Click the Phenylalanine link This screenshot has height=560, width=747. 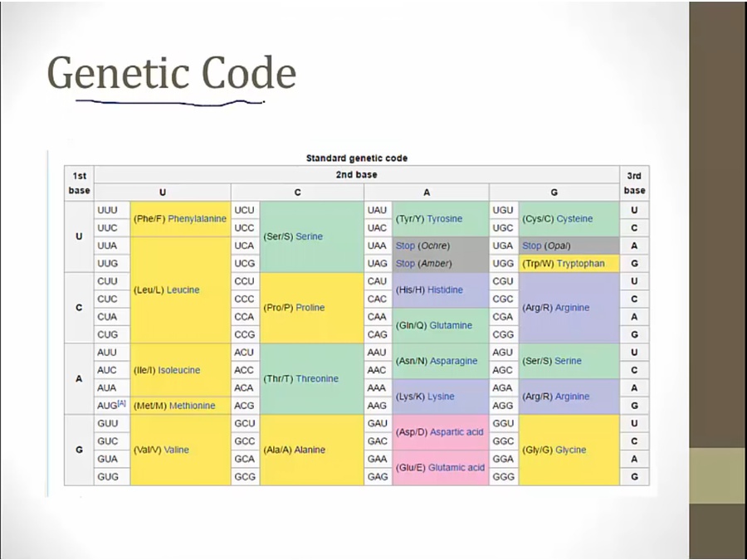(x=197, y=219)
